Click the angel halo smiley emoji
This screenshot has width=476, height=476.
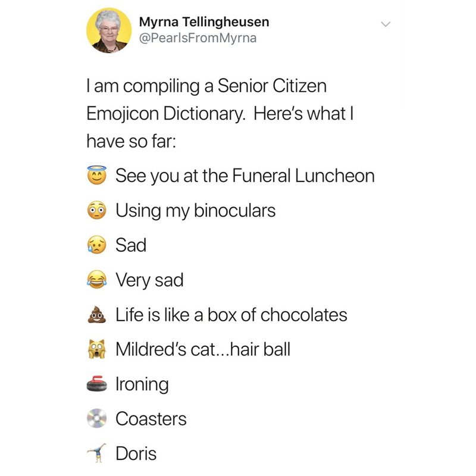[x=98, y=175]
